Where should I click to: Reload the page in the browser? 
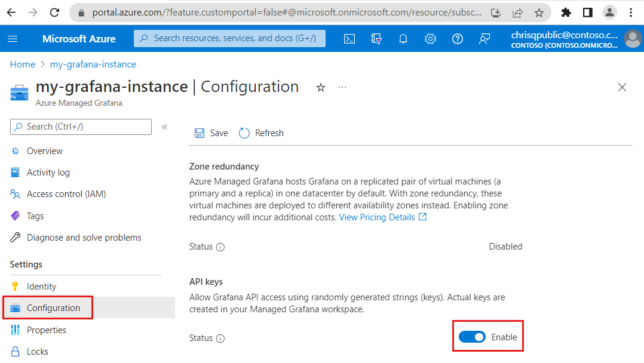point(54,12)
